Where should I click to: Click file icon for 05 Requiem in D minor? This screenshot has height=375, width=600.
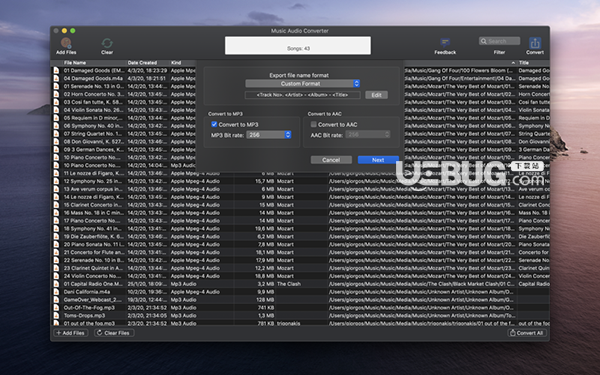pyautogui.click(x=56, y=118)
